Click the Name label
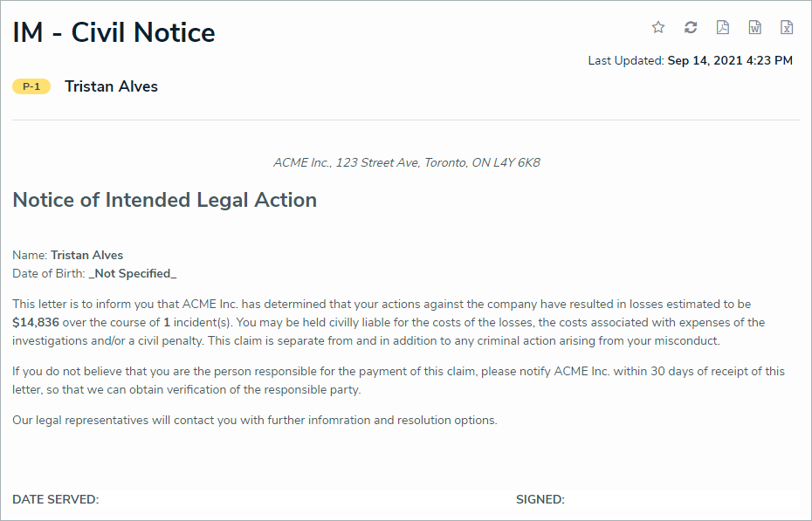The image size is (812, 521). pyautogui.click(x=30, y=256)
